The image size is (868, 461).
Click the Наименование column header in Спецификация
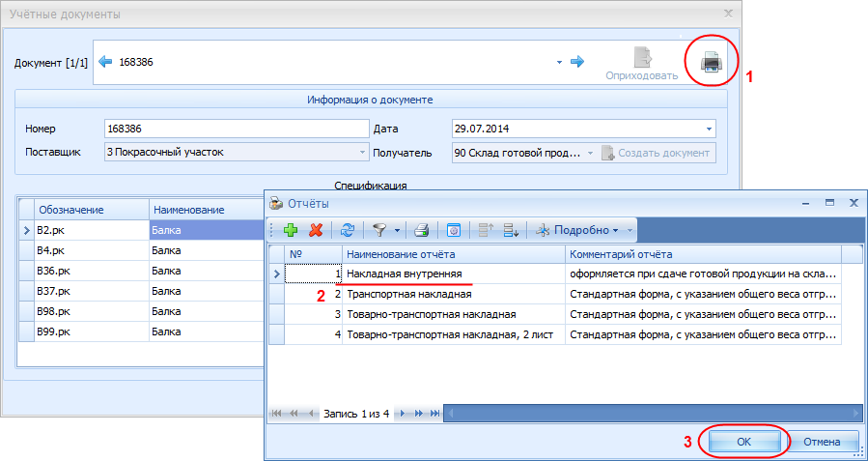(x=206, y=210)
